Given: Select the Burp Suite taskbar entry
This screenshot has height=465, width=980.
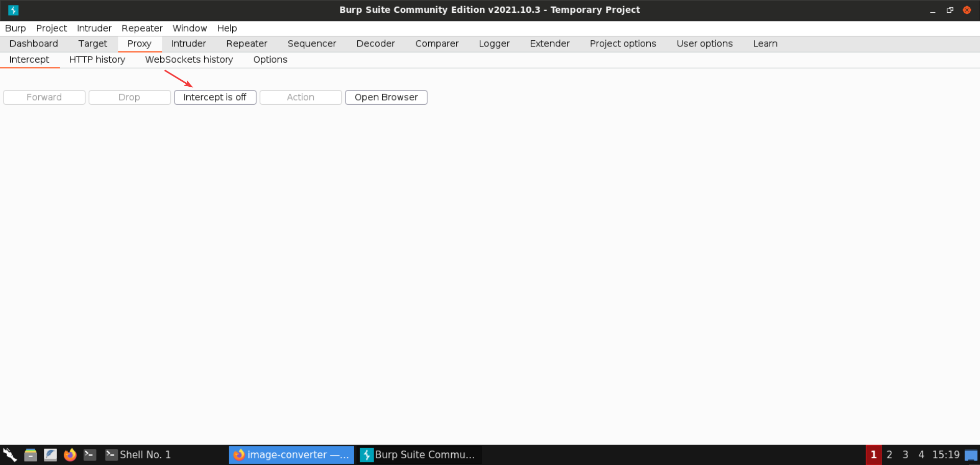Looking at the screenshot, I should coord(419,455).
